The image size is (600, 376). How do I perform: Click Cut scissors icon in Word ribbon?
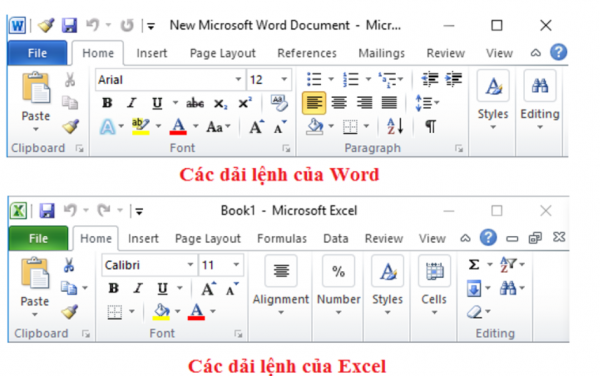[70, 80]
